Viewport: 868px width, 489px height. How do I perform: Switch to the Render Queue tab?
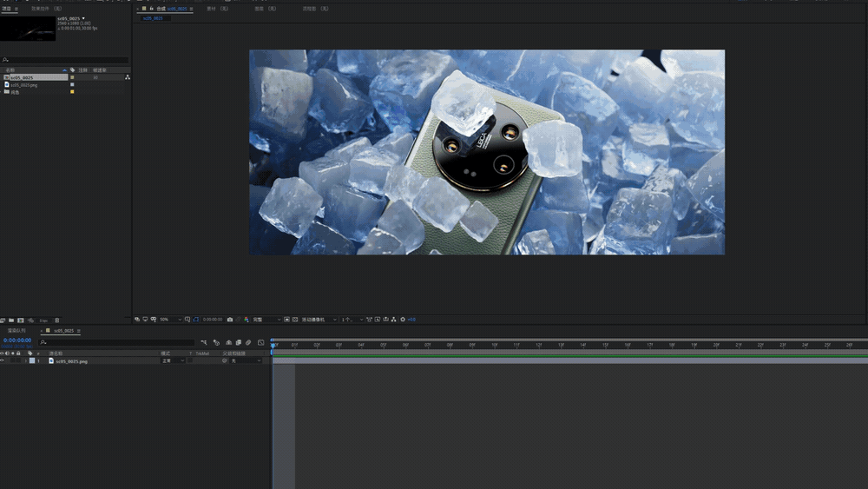[x=16, y=331]
